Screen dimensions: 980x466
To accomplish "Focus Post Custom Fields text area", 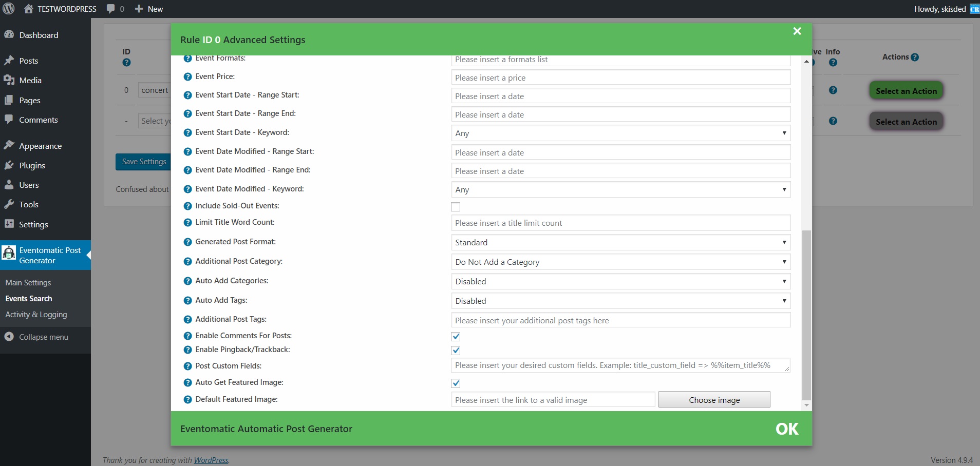I will tap(620, 365).
